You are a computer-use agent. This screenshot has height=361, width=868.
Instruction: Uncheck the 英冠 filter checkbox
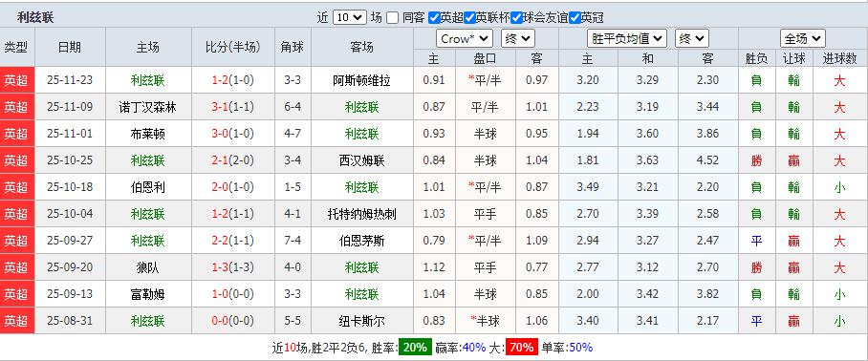point(575,18)
